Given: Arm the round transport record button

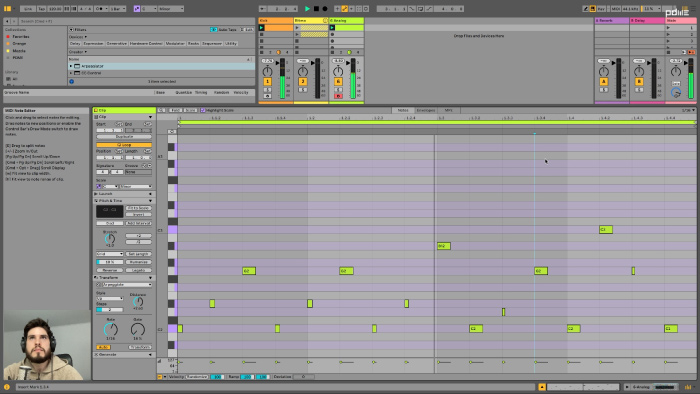Looking at the screenshot, I should click(x=325, y=8).
